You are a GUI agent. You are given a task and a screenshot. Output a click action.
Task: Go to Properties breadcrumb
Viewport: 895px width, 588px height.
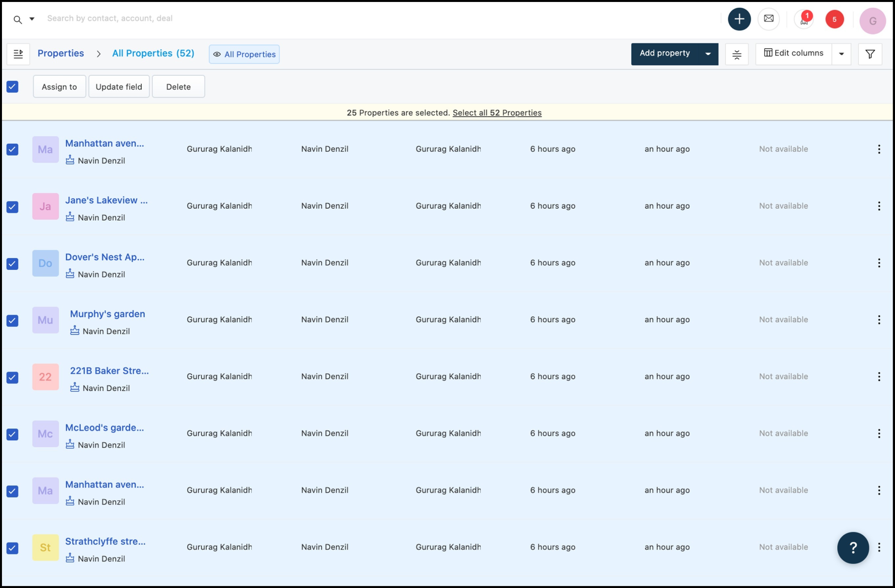click(x=60, y=54)
